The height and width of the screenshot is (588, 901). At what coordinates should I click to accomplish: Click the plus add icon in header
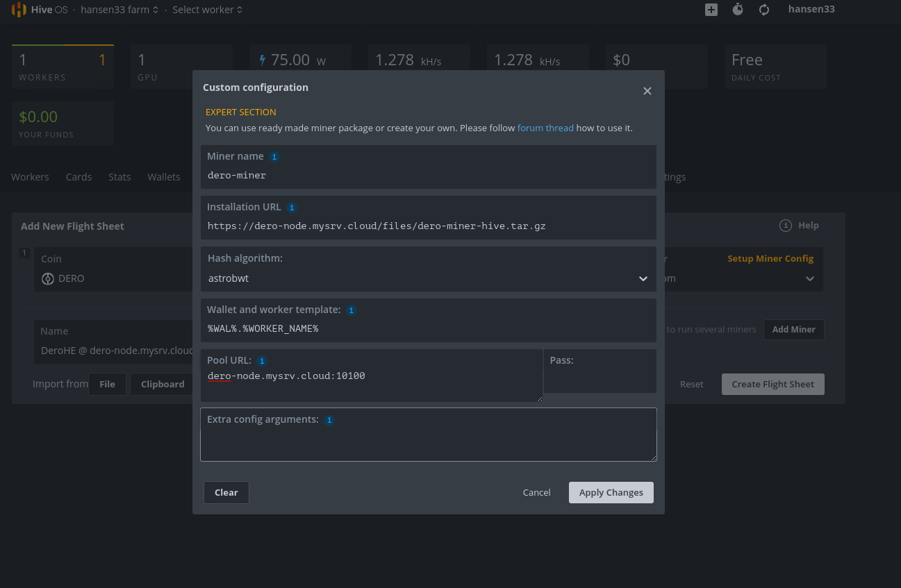[711, 10]
